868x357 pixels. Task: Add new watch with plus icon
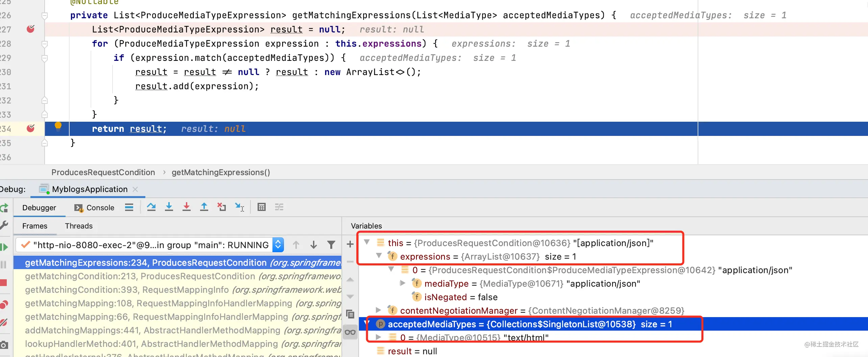pos(350,244)
